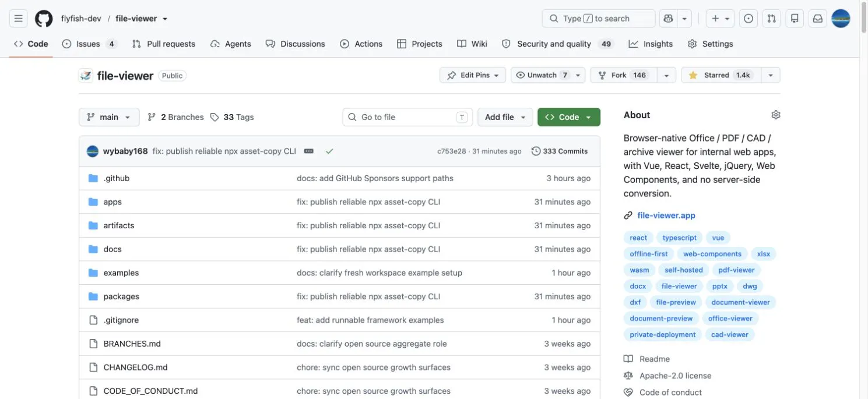Select the cad-viewer topic tag

[x=729, y=335]
